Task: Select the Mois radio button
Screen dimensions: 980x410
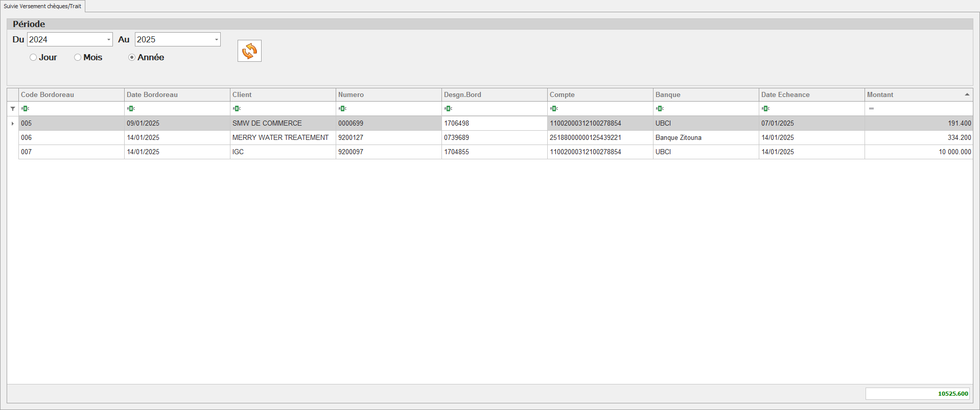Action: tap(78, 57)
